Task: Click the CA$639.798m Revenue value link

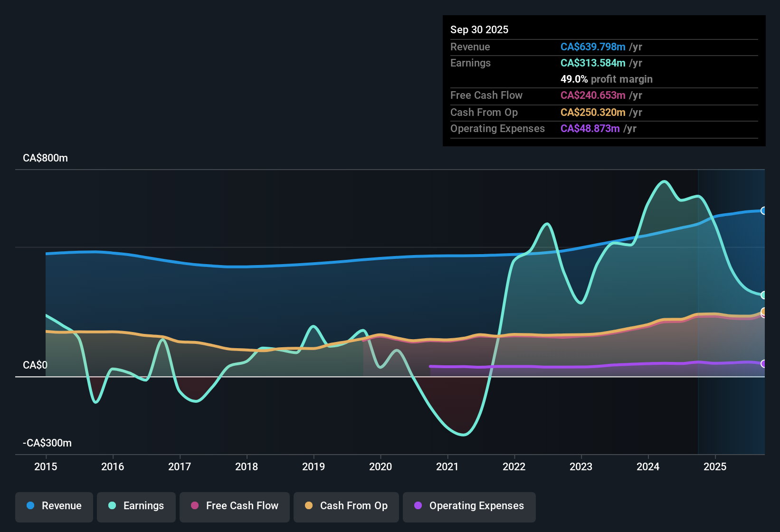Action: pyautogui.click(x=593, y=47)
